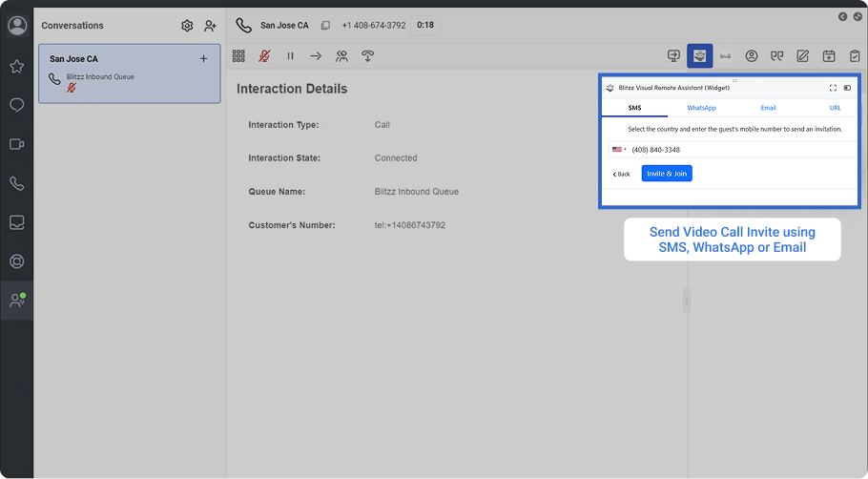Switch to the WhatsApp tab
The height and width of the screenshot is (479, 868).
[701, 109]
